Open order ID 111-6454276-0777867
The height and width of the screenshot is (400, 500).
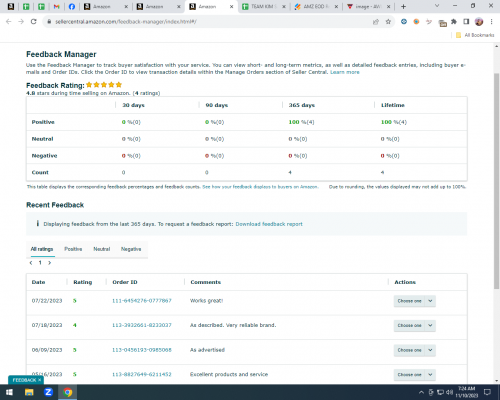[142, 301]
